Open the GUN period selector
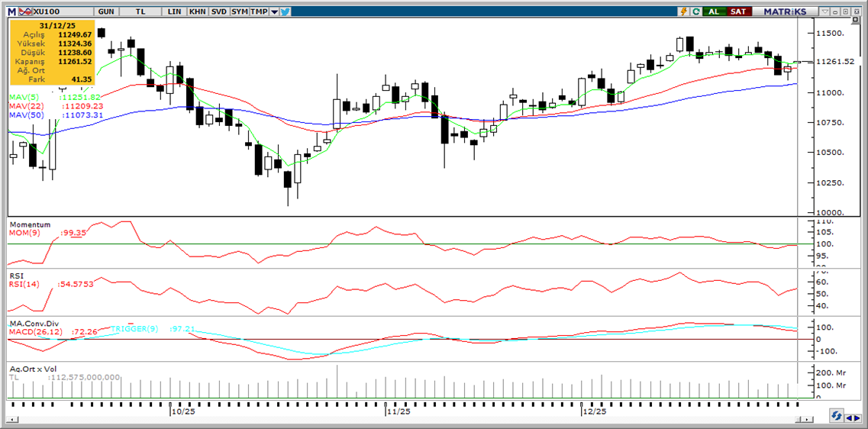Screen dimensions: 868x429 (107, 11)
